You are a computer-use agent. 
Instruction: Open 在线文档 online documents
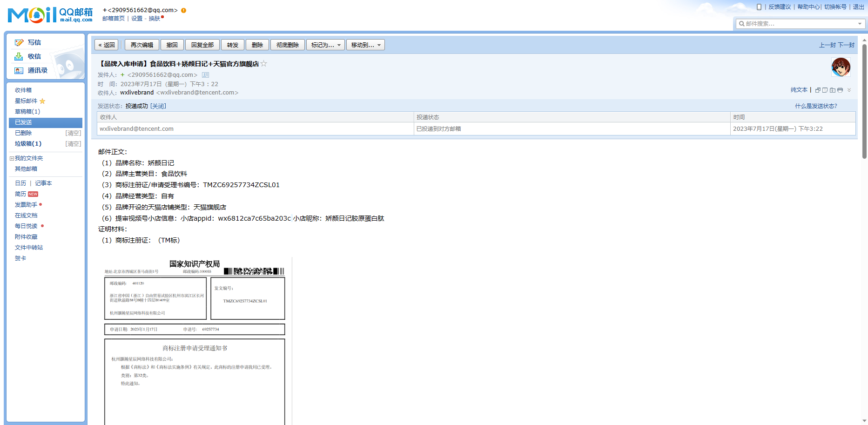(26, 216)
